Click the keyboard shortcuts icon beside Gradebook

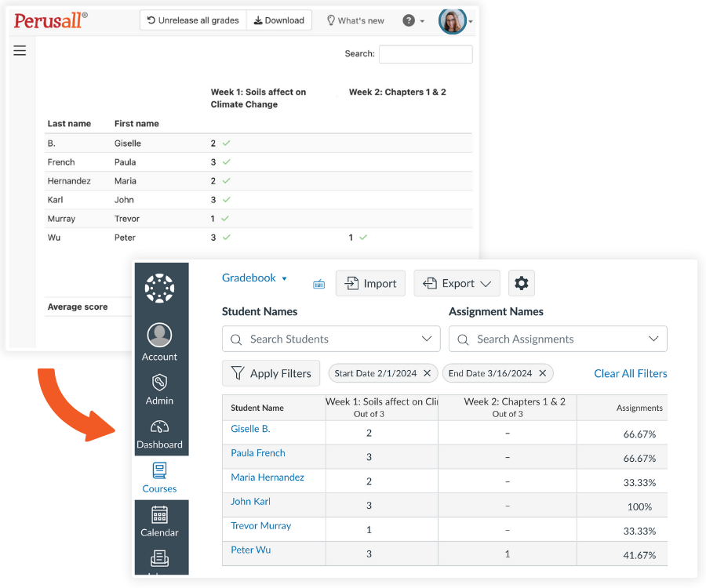[318, 284]
